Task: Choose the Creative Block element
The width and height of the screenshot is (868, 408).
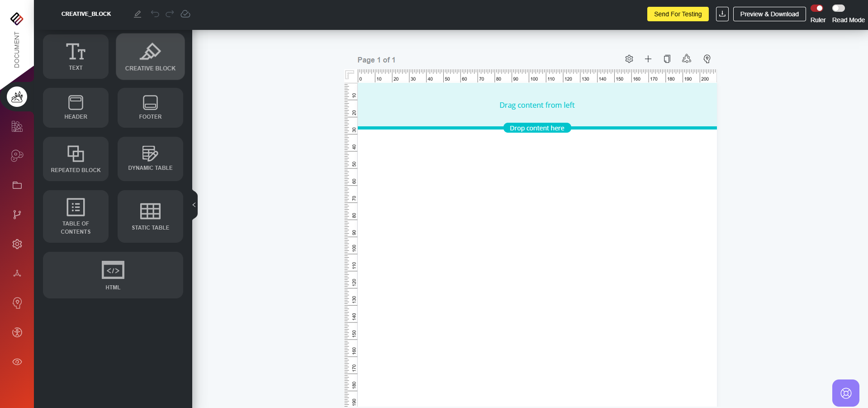Action: pos(150,57)
